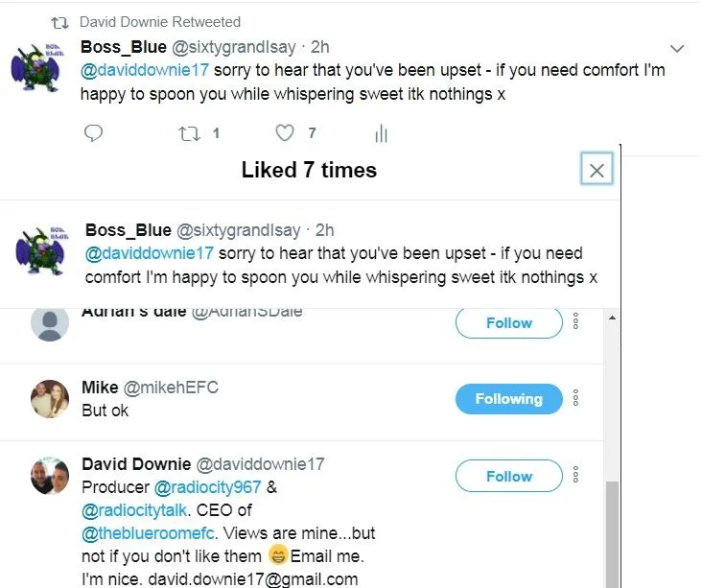
Task: Click the scroll up arrow in likes list
Action: point(612,318)
